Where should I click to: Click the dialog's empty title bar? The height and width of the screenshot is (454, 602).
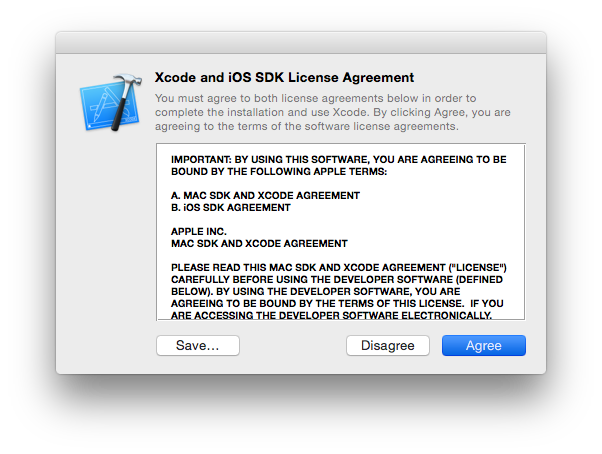(301, 43)
